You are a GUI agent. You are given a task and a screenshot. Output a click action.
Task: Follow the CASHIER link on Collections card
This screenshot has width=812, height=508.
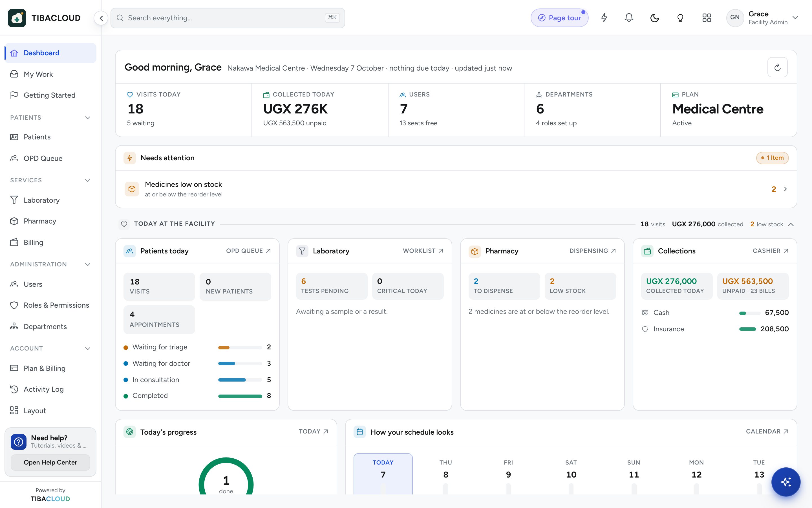pyautogui.click(x=770, y=251)
